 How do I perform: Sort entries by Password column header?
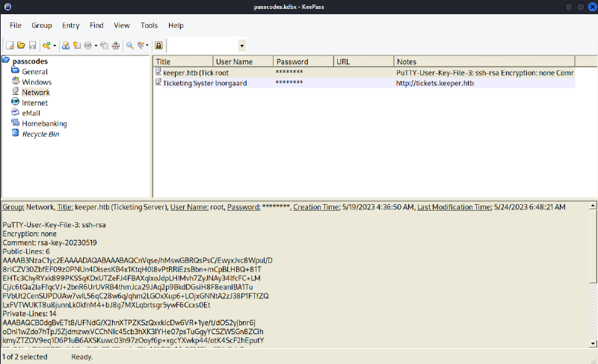(x=301, y=61)
